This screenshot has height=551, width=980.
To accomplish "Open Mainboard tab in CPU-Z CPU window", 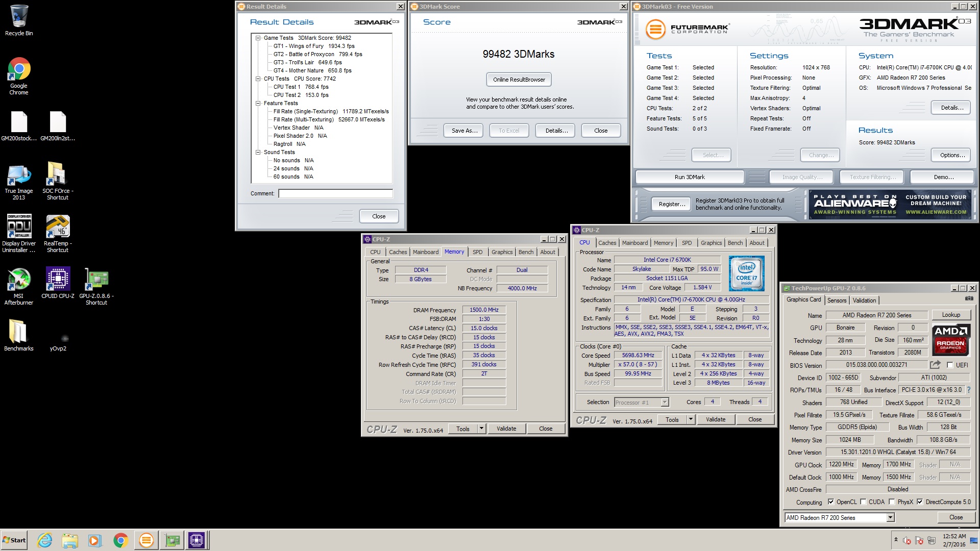I will (x=635, y=243).
